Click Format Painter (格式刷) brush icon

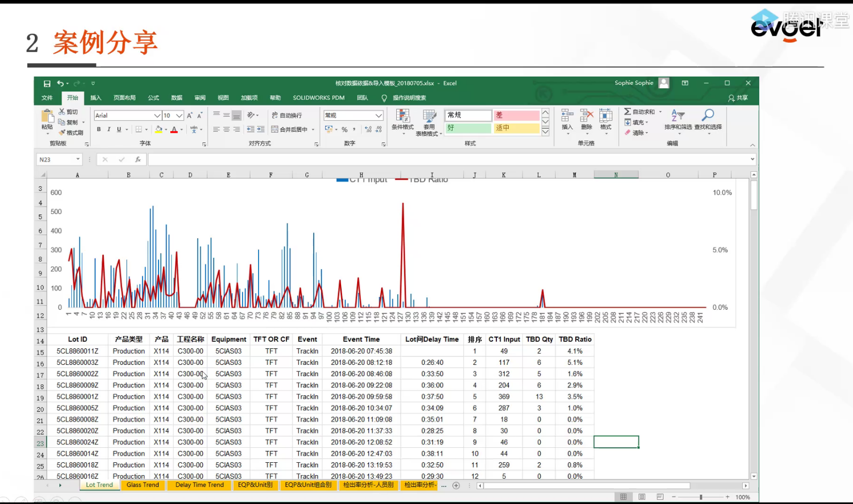pyautogui.click(x=62, y=132)
